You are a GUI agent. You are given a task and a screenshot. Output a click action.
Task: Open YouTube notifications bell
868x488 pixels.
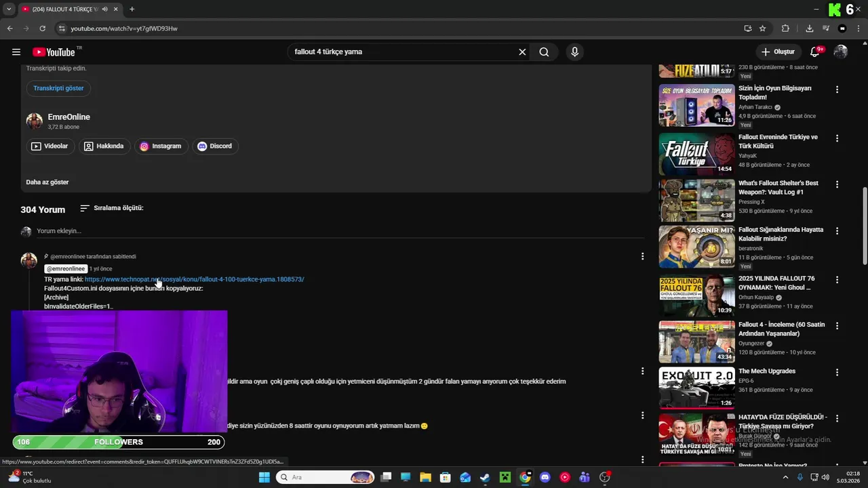tap(816, 52)
